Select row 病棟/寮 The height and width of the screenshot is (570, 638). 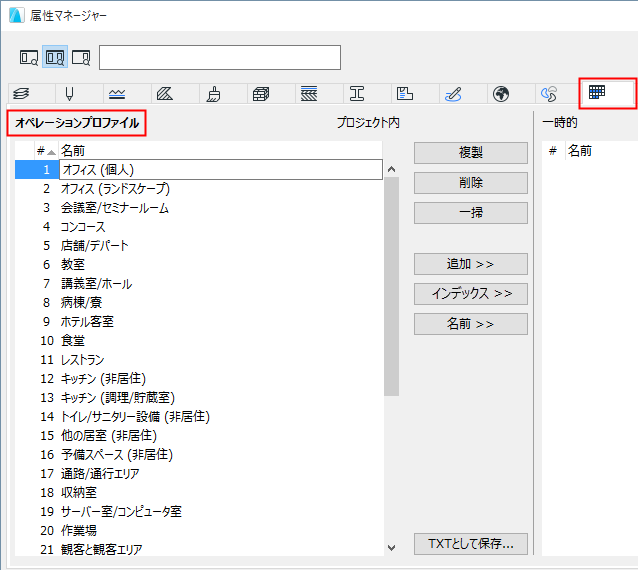coord(199,302)
